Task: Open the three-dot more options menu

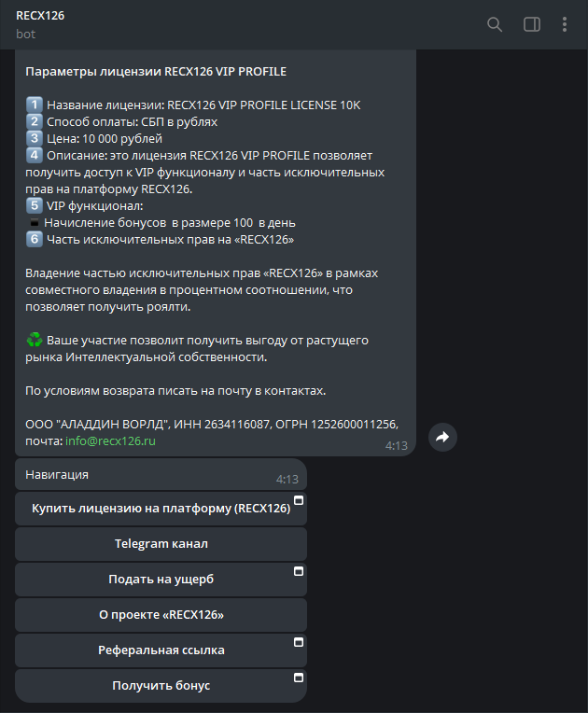Action: tap(565, 24)
